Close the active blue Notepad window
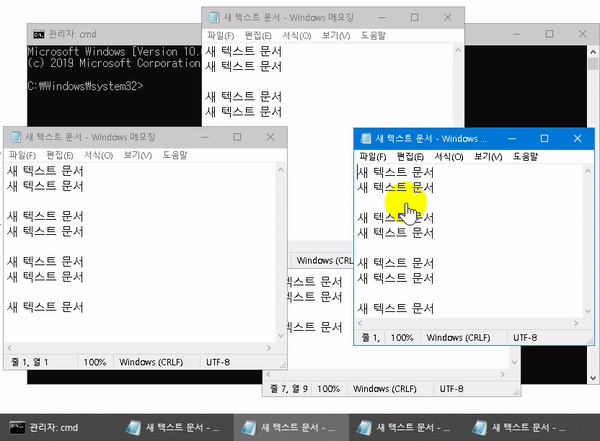Viewport: 600px width, 441px height. (x=577, y=139)
